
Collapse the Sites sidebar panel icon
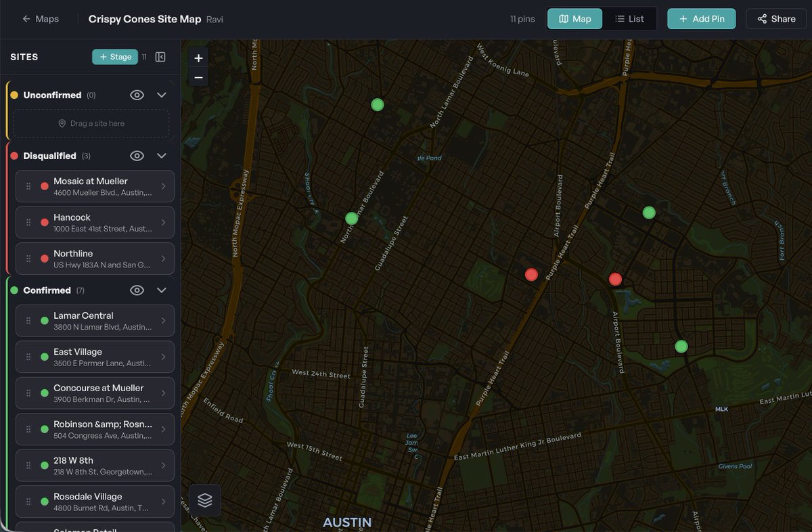160,57
